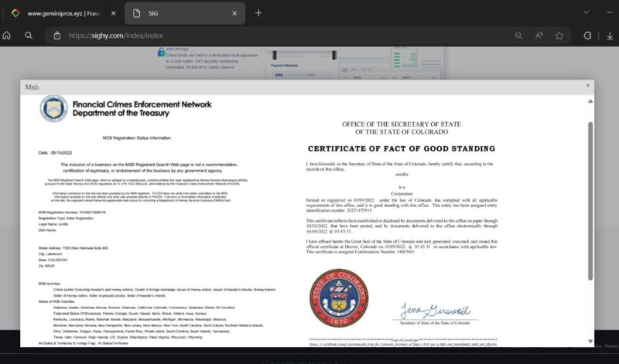Expand the tab search dropdown chevron
The image size is (619, 364).
click(587, 12)
